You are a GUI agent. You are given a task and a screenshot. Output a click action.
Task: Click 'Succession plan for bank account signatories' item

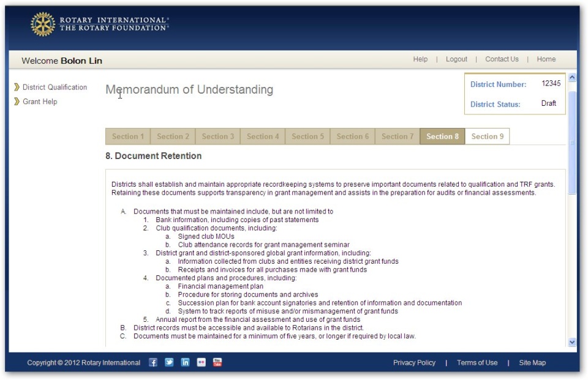(x=320, y=303)
